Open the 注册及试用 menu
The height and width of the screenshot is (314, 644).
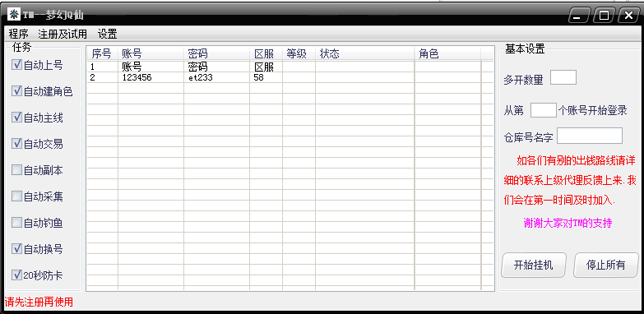(x=63, y=34)
